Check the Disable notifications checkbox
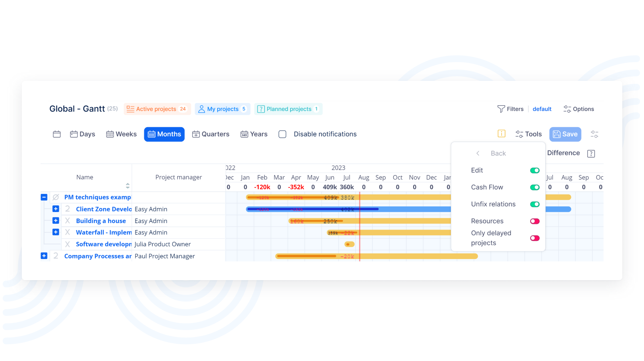Screen dimensions: 644x361 click(282, 134)
